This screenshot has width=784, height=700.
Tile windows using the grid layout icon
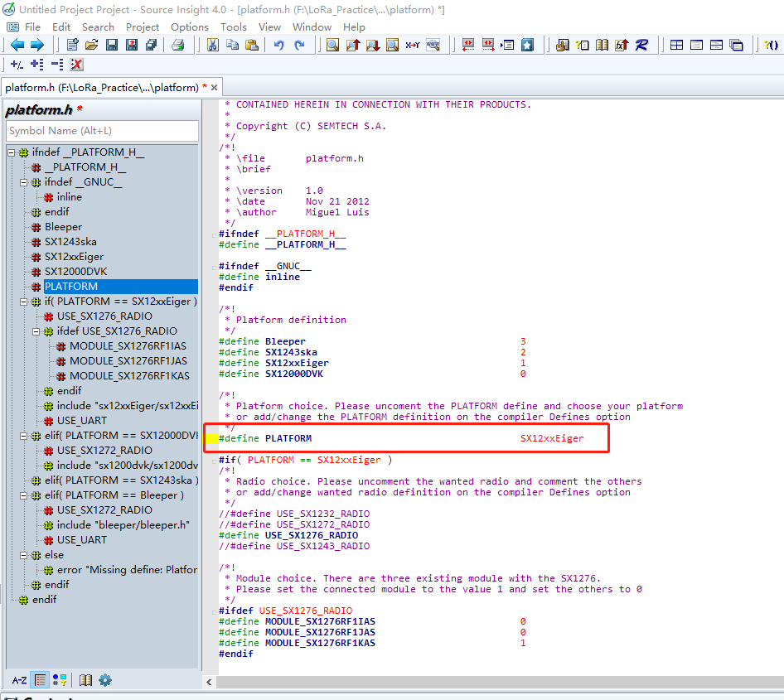click(676, 45)
